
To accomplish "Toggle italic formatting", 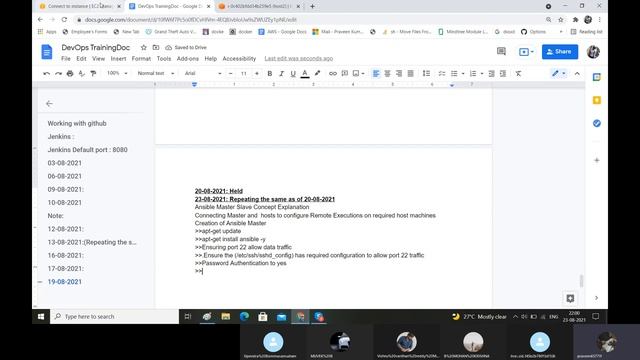I will point(281,73).
